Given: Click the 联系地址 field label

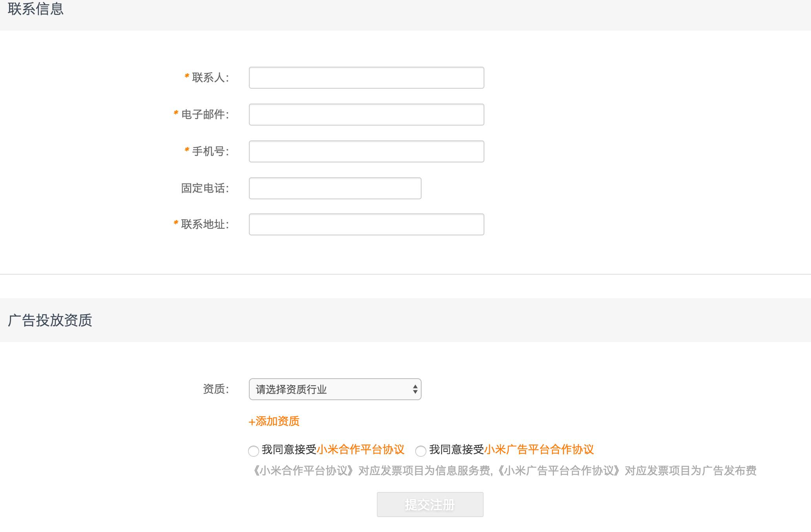Looking at the screenshot, I should coord(205,224).
